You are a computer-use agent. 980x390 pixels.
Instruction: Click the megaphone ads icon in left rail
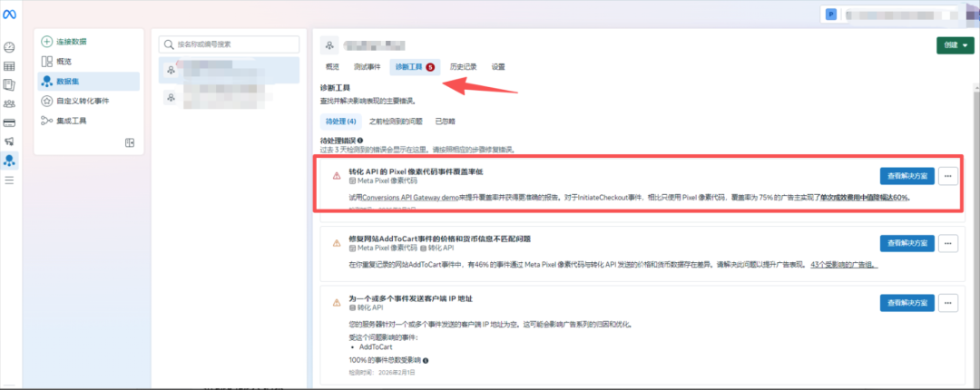(x=9, y=141)
